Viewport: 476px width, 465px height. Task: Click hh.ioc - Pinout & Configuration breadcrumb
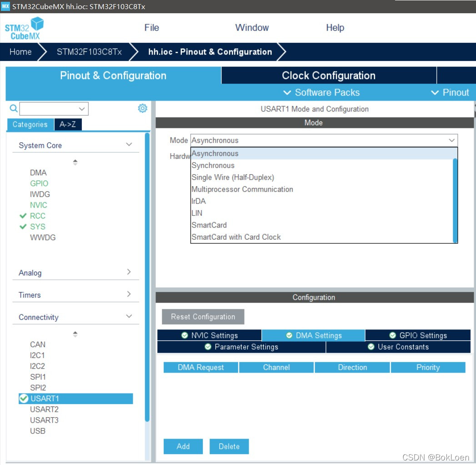(210, 52)
